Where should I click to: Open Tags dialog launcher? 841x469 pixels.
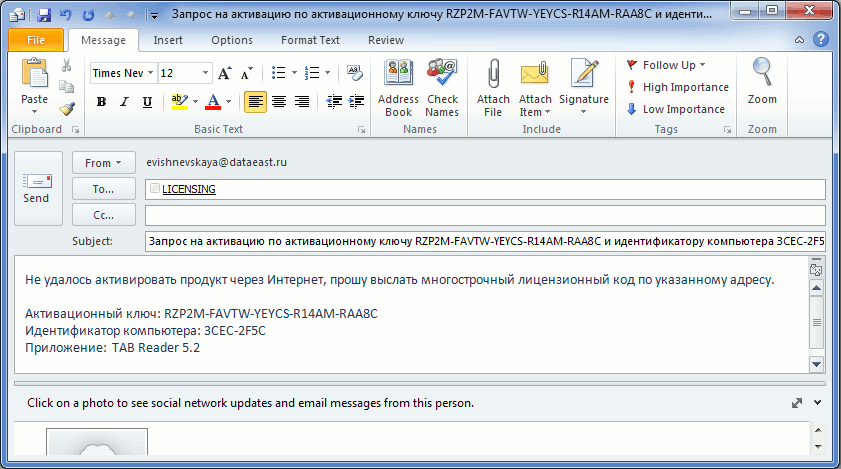coord(727,130)
